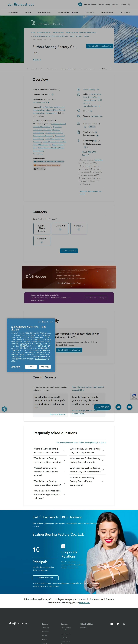Image resolution: width=138 pixels, height=644 pixels.
Task: Click View D&B Scores & Ratings button
Action: (96, 298)
